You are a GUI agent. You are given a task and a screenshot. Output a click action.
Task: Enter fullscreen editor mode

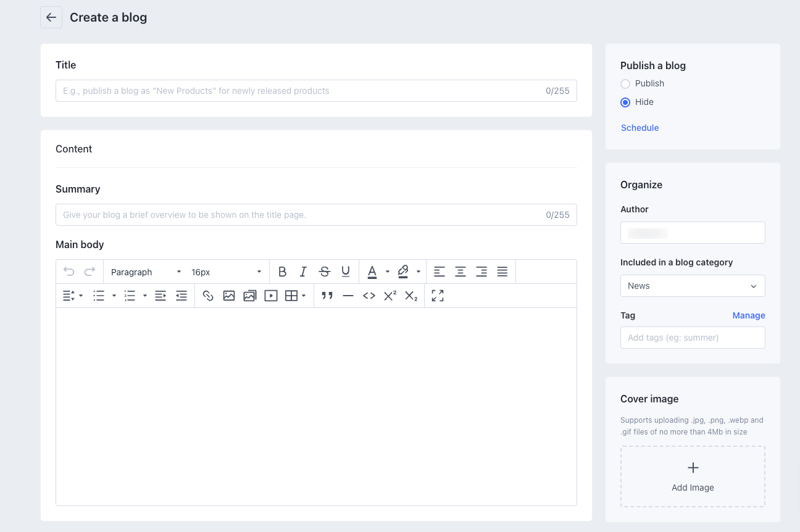click(438, 296)
